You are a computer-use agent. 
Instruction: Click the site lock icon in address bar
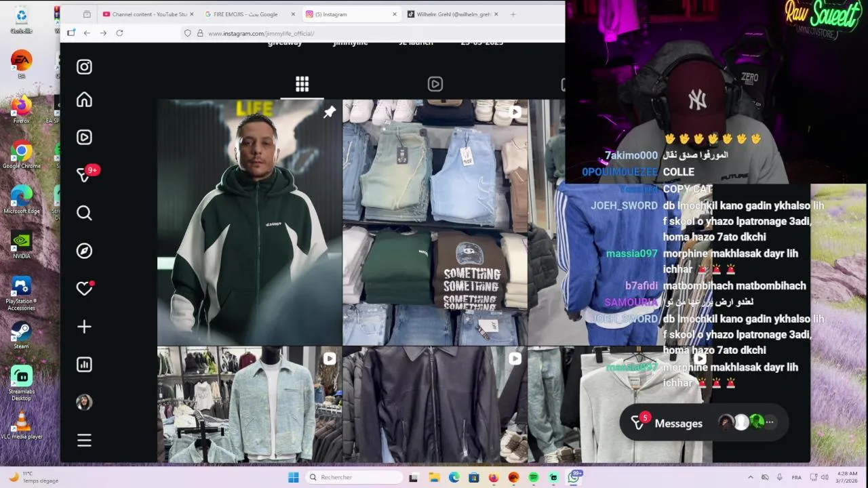pyautogui.click(x=200, y=33)
